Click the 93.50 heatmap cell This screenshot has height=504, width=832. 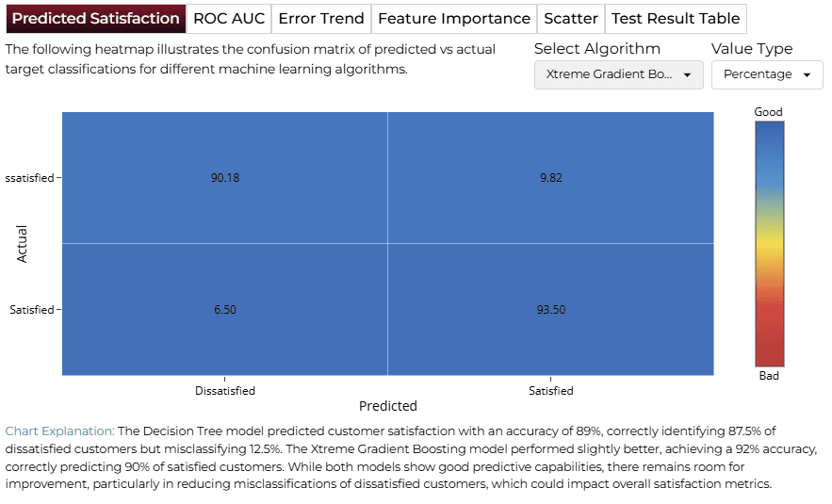[x=551, y=309]
